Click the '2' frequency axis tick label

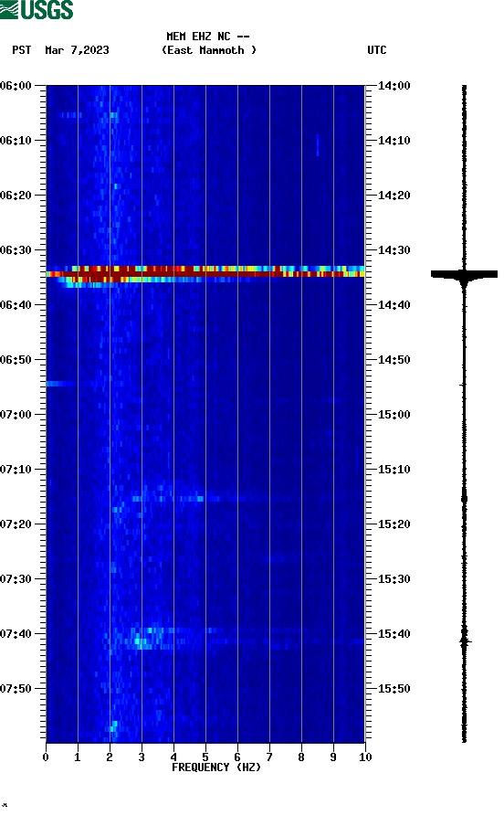pyautogui.click(x=110, y=757)
